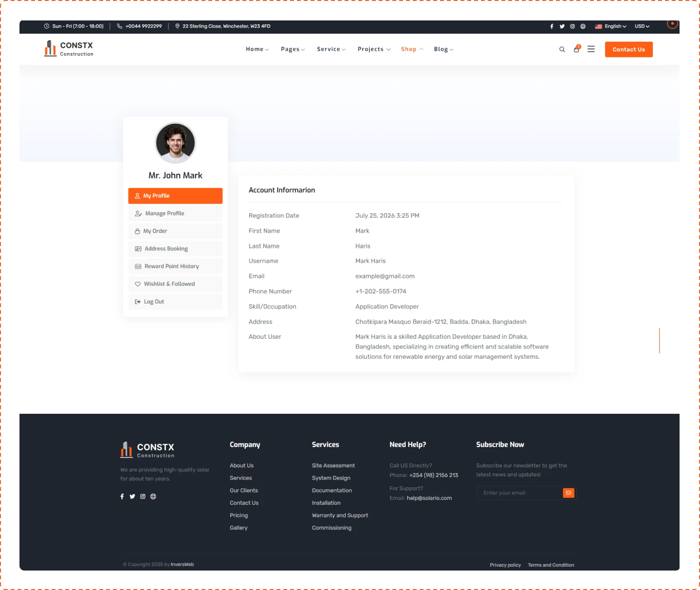This screenshot has height=590, width=700.
Task: Click the Enter your email field
Action: click(x=519, y=493)
